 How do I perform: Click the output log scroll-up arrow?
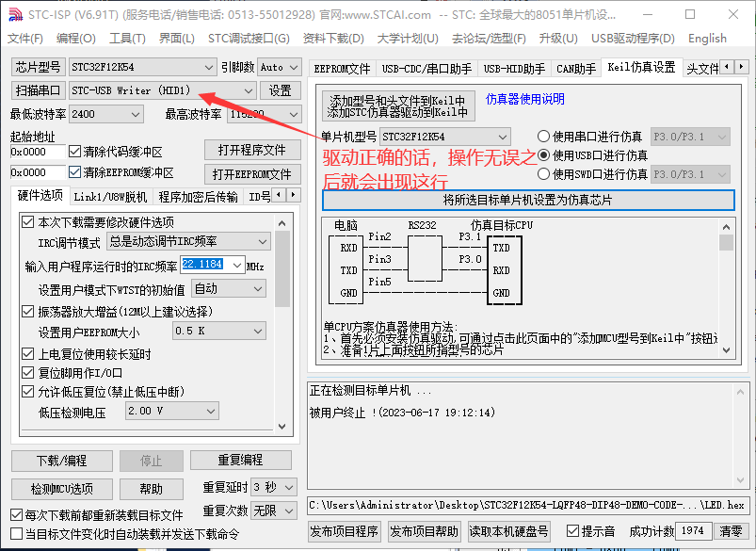[740, 392]
